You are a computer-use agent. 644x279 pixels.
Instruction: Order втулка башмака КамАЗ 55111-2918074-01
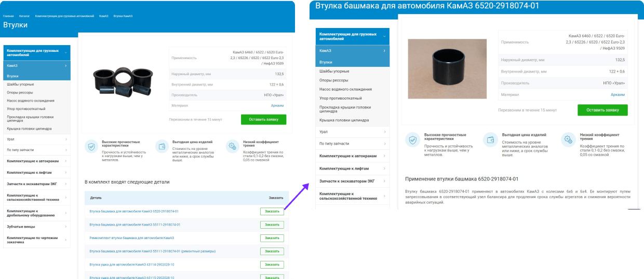(272, 225)
